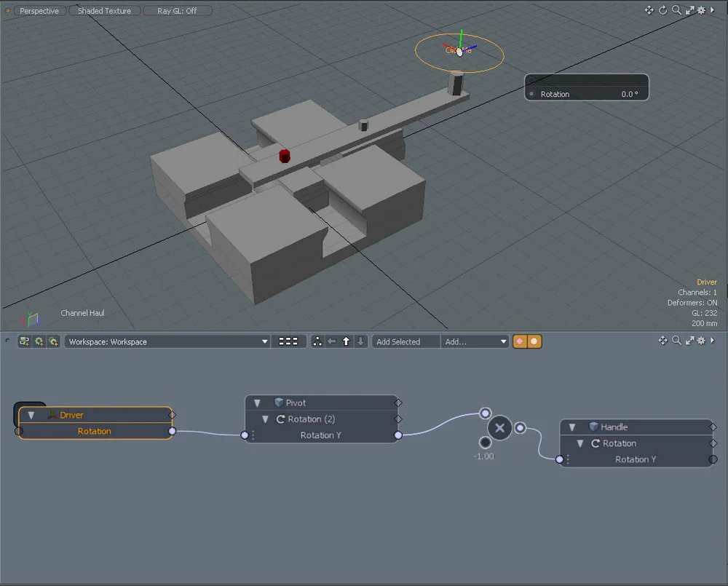The width and height of the screenshot is (728, 586).
Task: Toggle the orange filter swatch in schematic header
Action: [521, 341]
